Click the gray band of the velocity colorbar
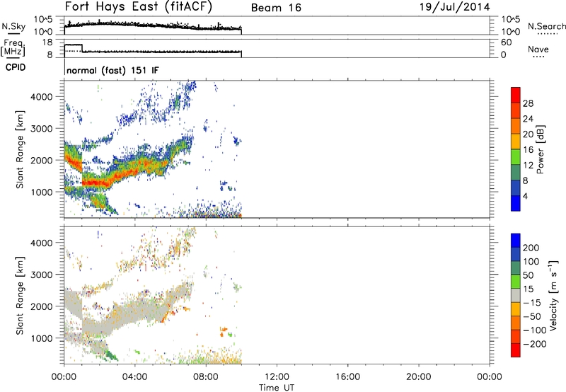This screenshot has width=566, height=392. click(516, 296)
